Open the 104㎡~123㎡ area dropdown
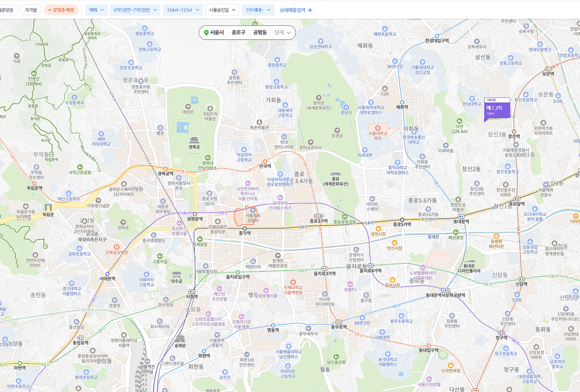This screenshot has width=580, height=392. [x=183, y=10]
